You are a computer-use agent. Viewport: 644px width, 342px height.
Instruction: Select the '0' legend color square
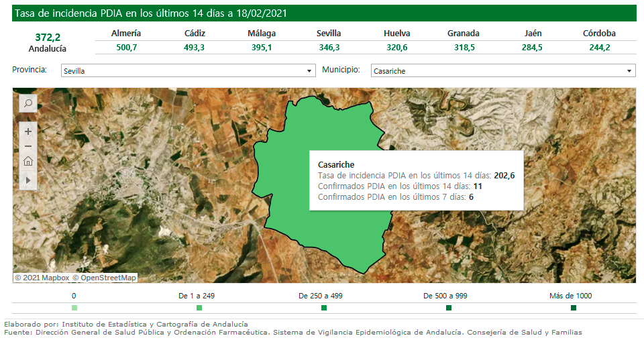point(74,308)
